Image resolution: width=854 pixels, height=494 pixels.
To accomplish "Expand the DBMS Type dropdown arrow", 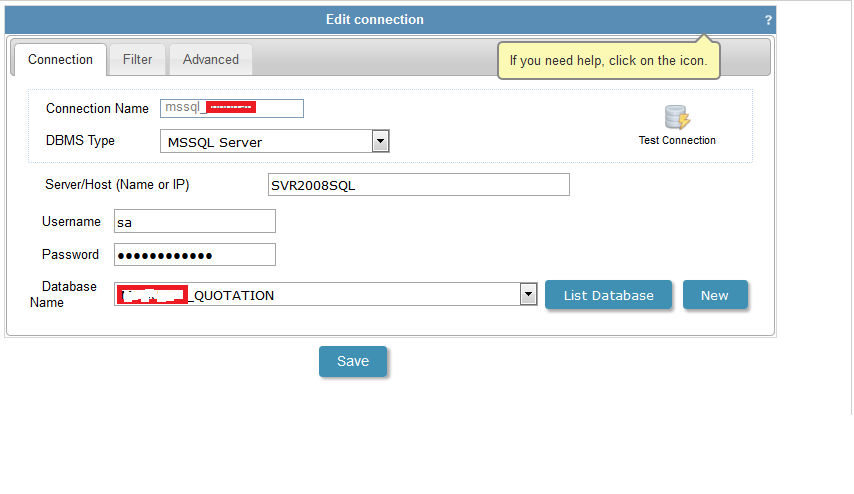I will coord(380,141).
